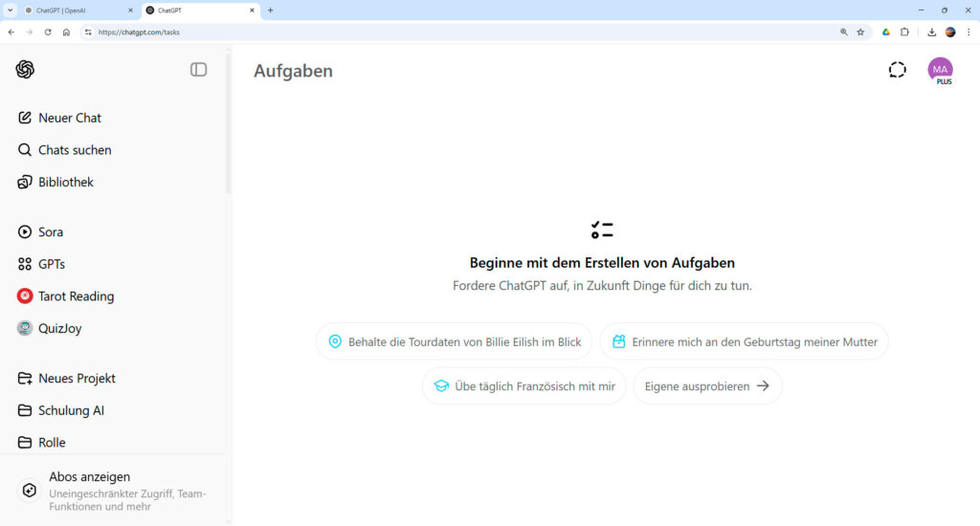Click the red Tarot Reading avatar icon

click(24, 296)
